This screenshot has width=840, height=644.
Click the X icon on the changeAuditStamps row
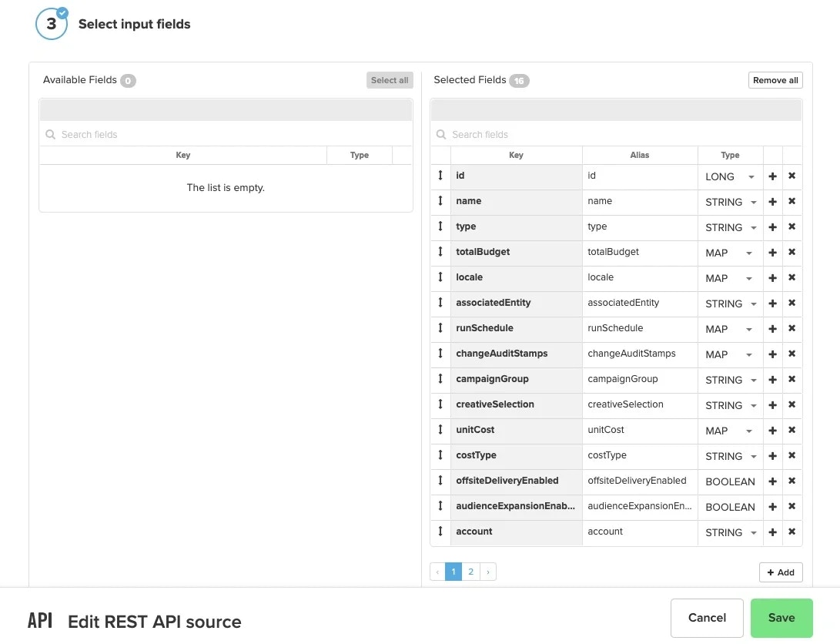tap(791, 354)
